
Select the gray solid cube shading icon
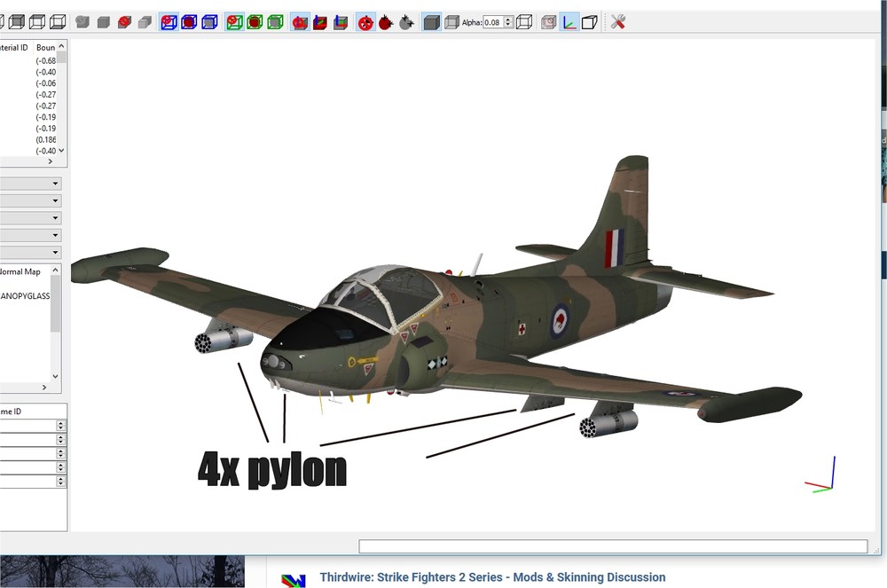[x=431, y=22]
